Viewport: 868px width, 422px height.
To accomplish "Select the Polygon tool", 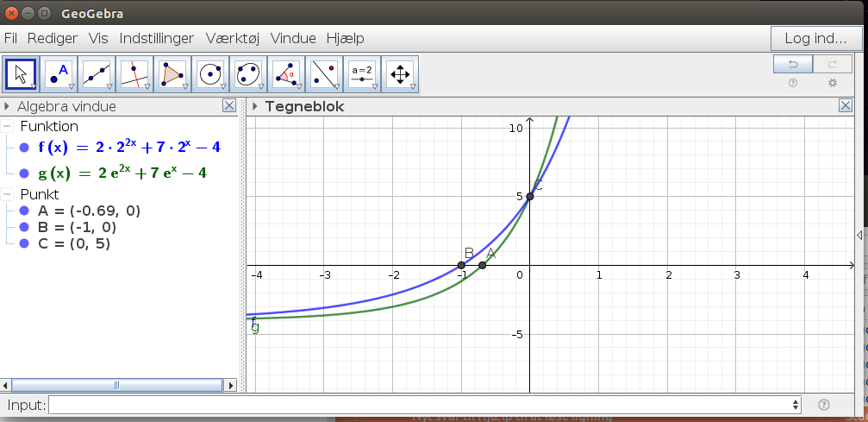I will (172, 74).
